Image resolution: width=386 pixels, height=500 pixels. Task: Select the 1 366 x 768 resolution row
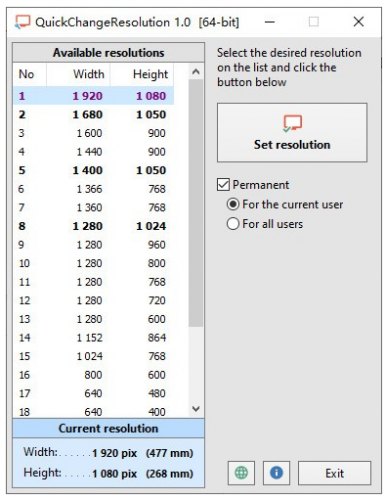tap(93, 189)
